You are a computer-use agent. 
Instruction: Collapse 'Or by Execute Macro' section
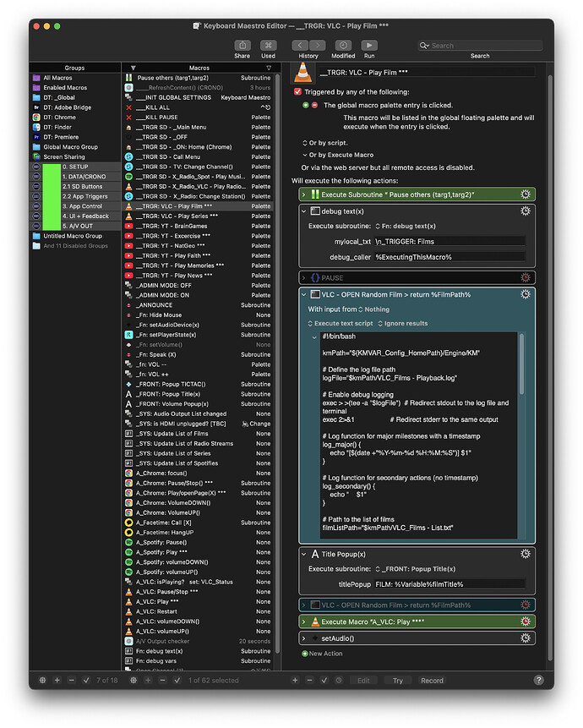pos(305,155)
